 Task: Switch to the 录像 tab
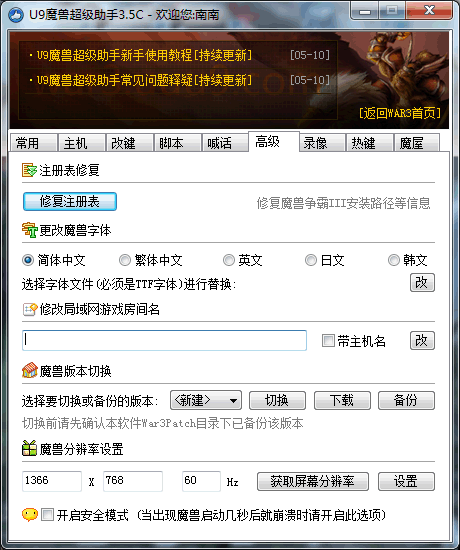[x=322, y=143]
